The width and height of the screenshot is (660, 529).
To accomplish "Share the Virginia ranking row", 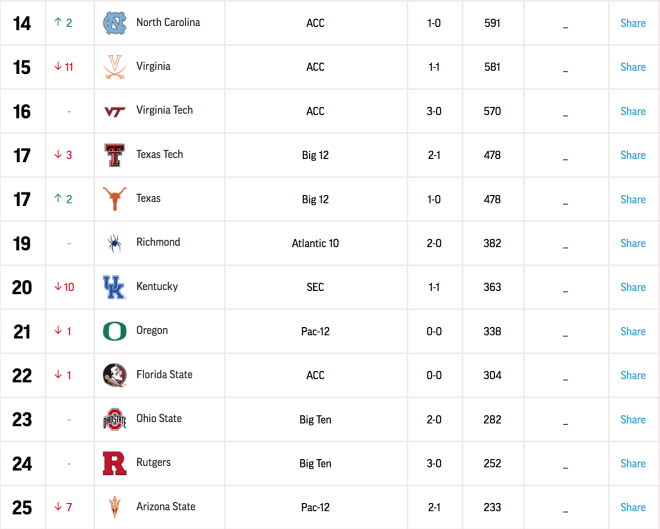I will (633, 67).
